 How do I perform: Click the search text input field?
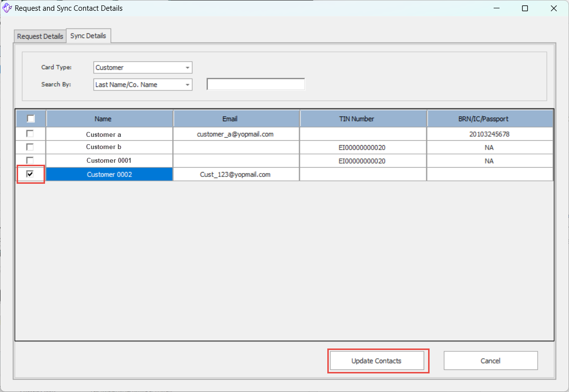click(x=256, y=85)
